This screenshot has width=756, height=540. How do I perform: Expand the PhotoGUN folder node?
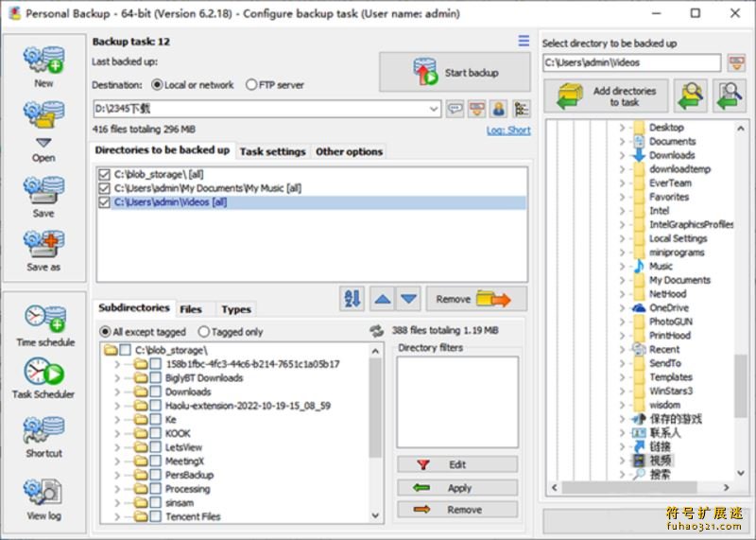[622, 322]
